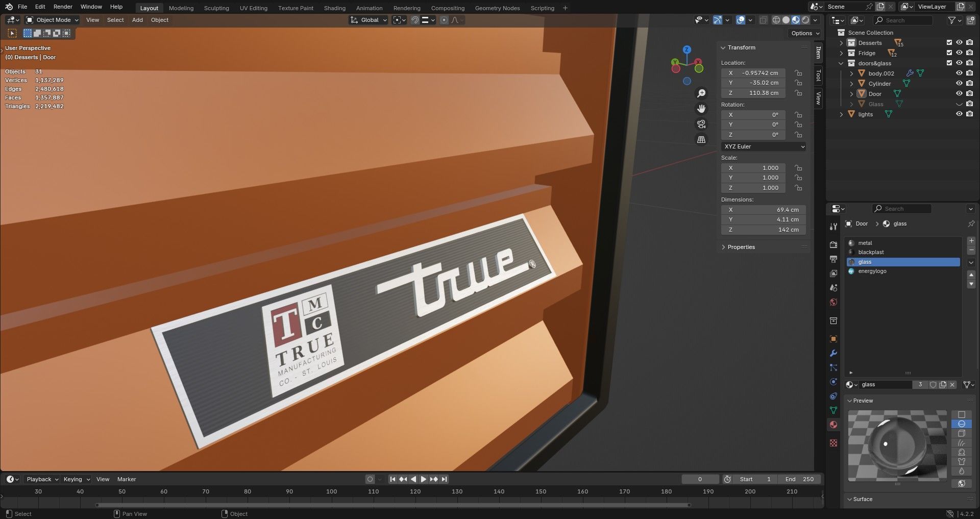Open the View Layer properties tab icon
Image resolution: width=980 pixels, height=519 pixels.
(x=834, y=274)
